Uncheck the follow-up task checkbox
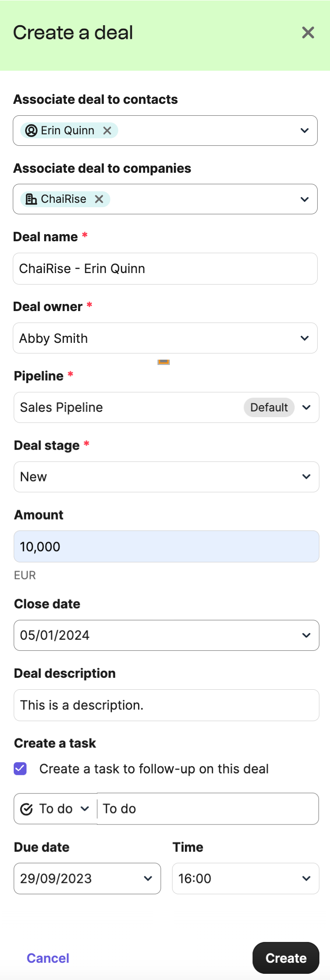This screenshot has width=330, height=980. coord(20,769)
